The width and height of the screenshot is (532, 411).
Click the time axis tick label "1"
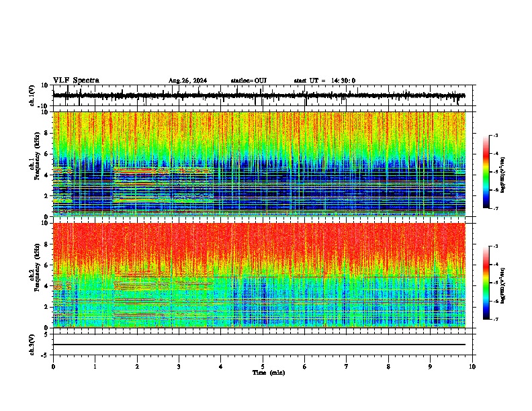[95, 367]
